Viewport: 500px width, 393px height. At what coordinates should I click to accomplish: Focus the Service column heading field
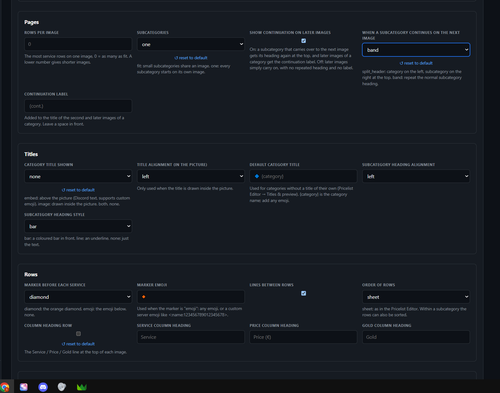[191, 337]
